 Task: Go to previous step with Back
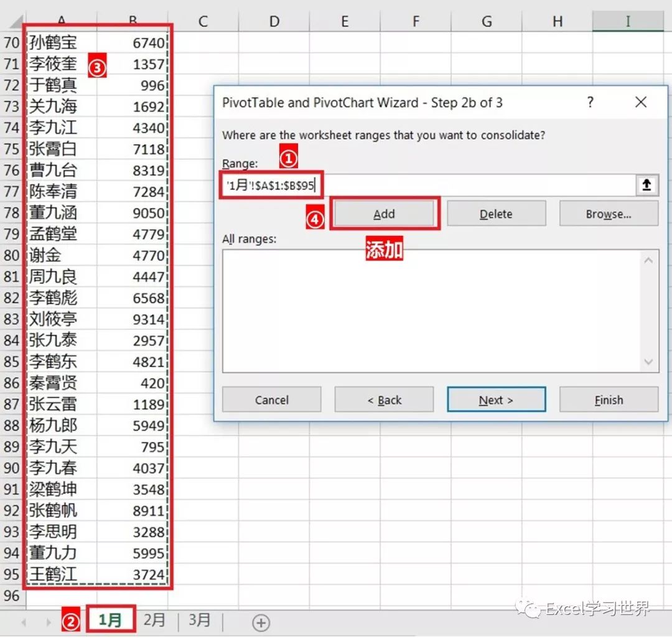click(x=384, y=400)
